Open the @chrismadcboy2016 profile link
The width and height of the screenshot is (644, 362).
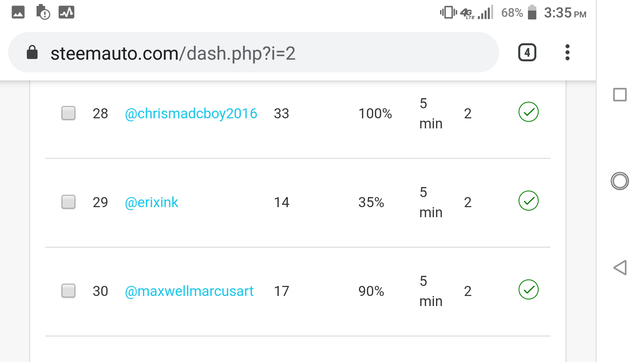click(191, 114)
